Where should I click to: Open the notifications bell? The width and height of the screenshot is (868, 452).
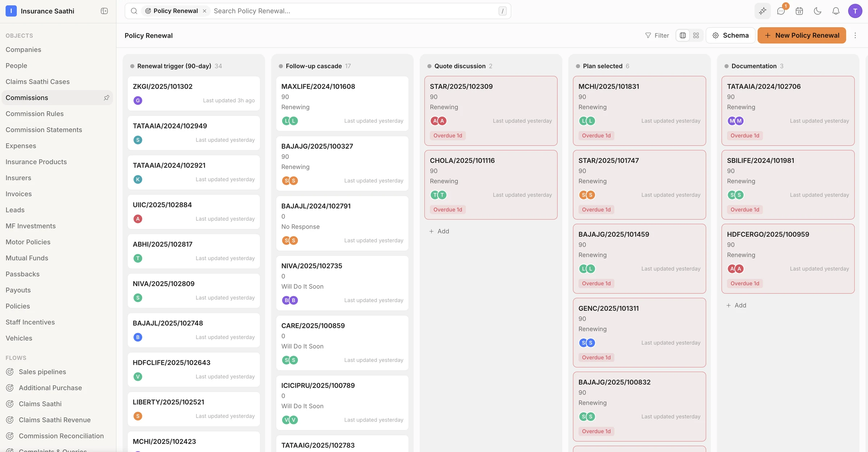[836, 11]
